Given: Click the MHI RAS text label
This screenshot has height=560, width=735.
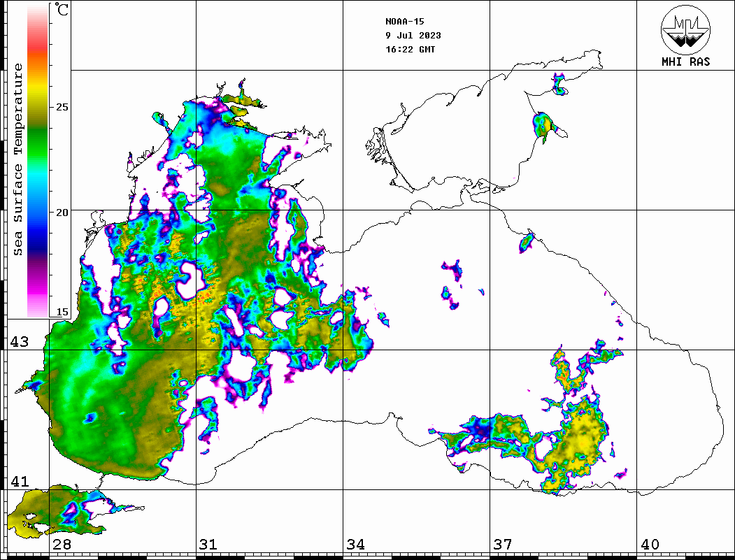Looking at the screenshot, I should (685, 62).
